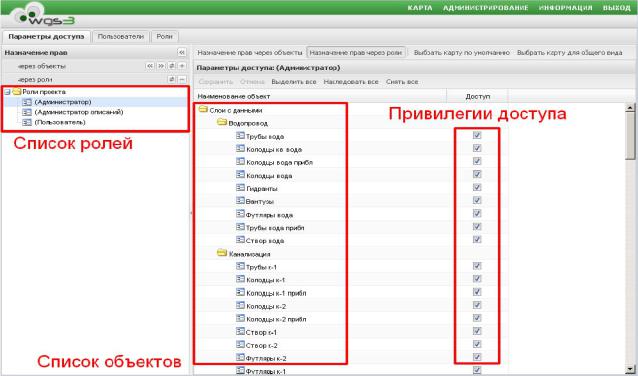The image size is (638, 376).
Task: Disable access checkbox for 'Футляры вода'
Action: pyautogui.click(x=477, y=213)
